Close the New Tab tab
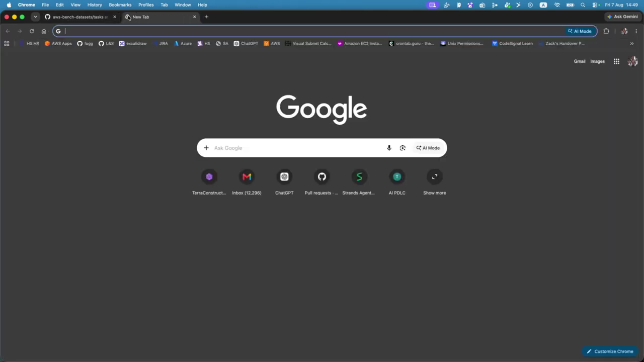The height and width of the screenshot is (362, 644). pos(195,17)
